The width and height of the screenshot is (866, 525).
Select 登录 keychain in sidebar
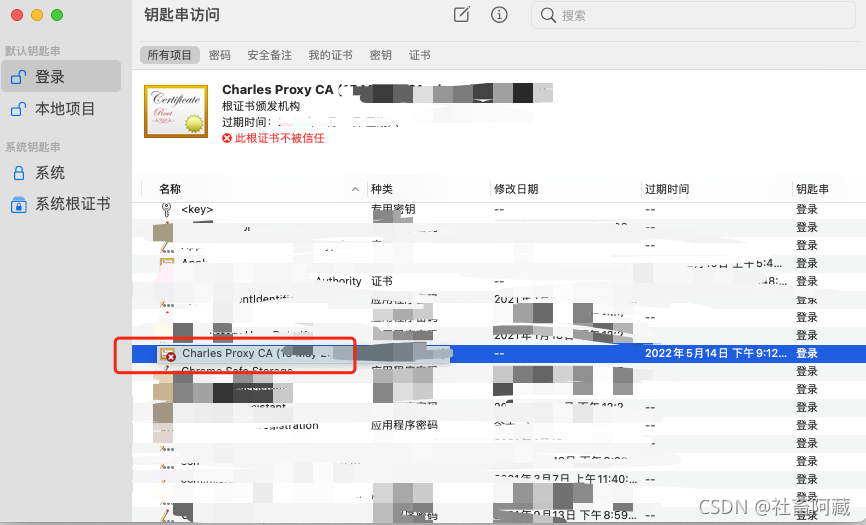tap(61, 76)
